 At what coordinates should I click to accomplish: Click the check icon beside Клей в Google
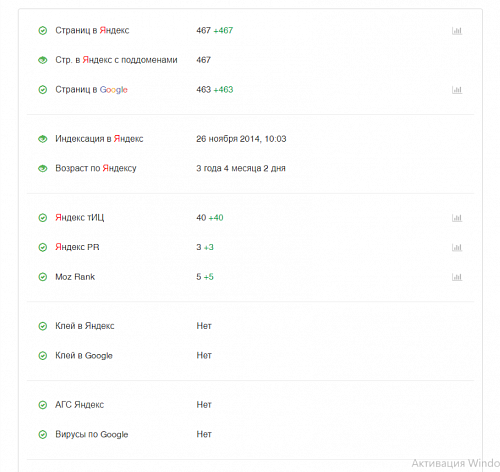click(43, 356)
